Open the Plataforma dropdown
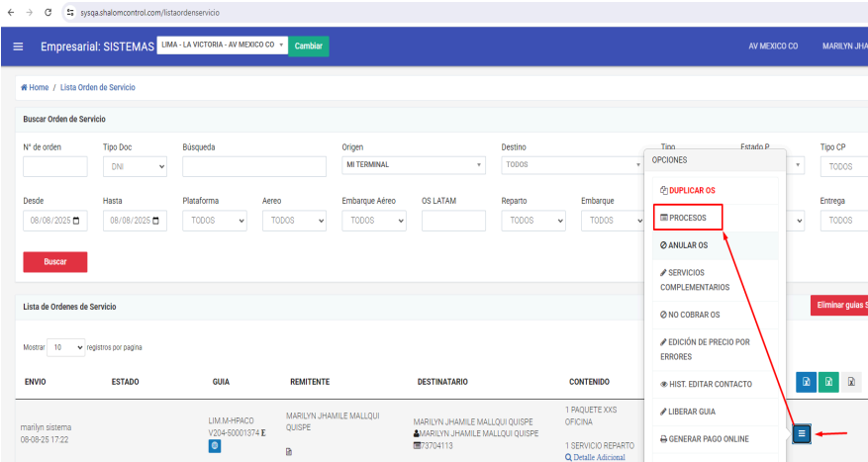 click(214, 221)
